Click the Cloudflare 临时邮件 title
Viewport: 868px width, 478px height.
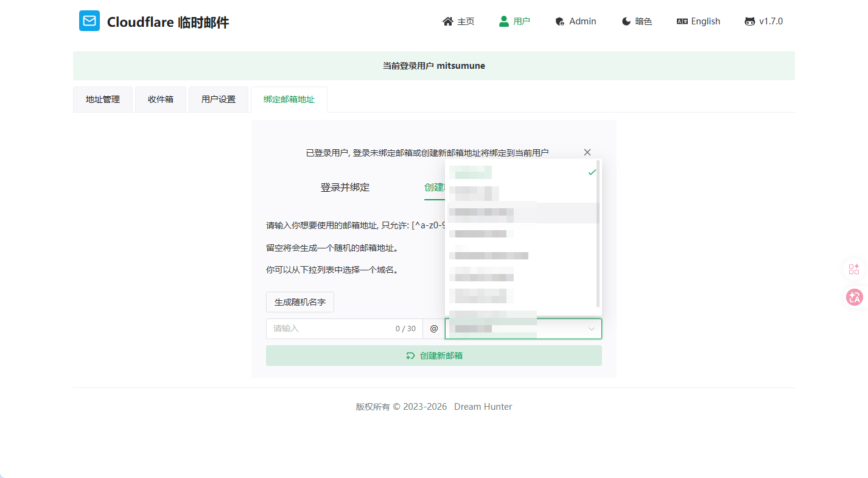[x=168, y=23]
